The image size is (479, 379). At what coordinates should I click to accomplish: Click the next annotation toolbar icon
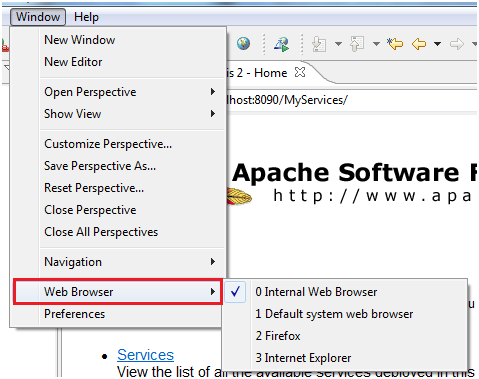click(x=319, y=44)
